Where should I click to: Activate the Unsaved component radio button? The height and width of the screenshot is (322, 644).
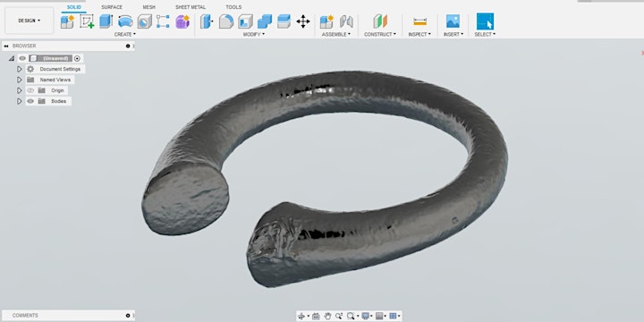click(x=77, y=58)
